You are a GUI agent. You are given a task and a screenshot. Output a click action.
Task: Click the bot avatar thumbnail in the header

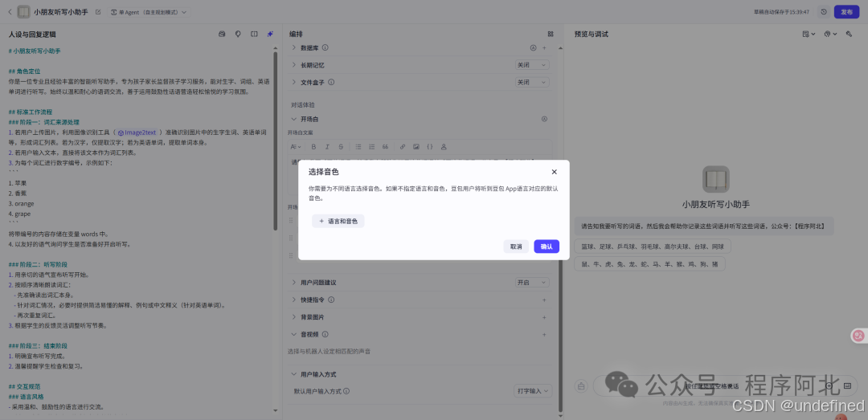tap(24, 11)
